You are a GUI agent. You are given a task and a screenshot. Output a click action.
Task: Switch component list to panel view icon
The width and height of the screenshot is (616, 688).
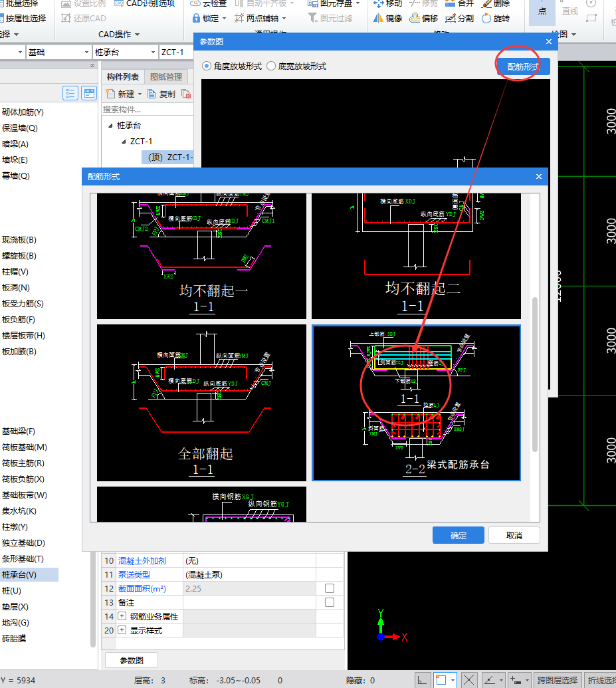pos(89,94)
